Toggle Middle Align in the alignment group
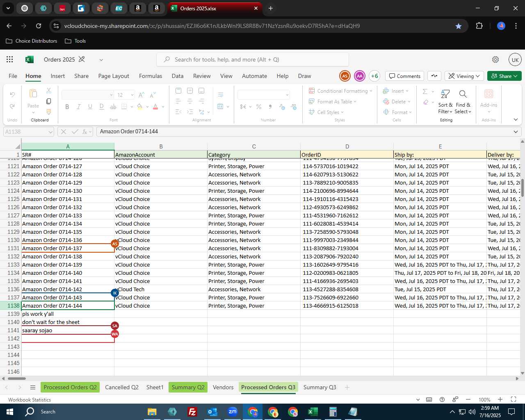 [x=190, y=91]
